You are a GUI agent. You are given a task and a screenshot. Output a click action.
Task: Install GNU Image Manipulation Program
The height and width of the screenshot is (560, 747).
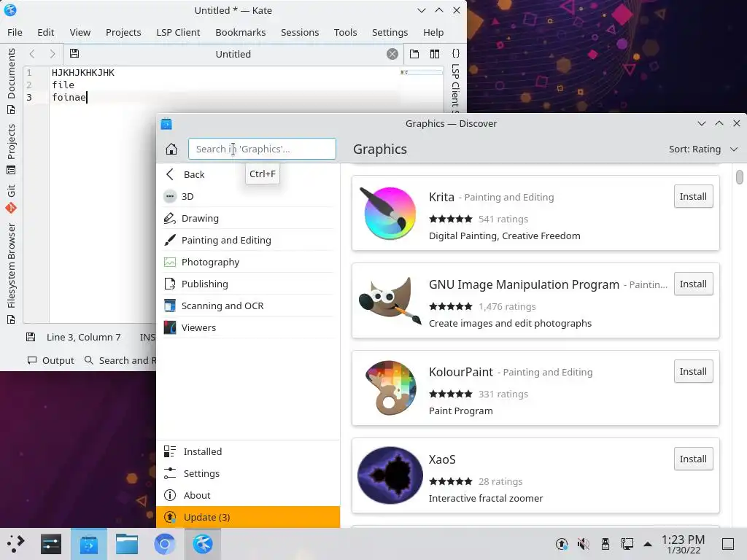[693, 284]
